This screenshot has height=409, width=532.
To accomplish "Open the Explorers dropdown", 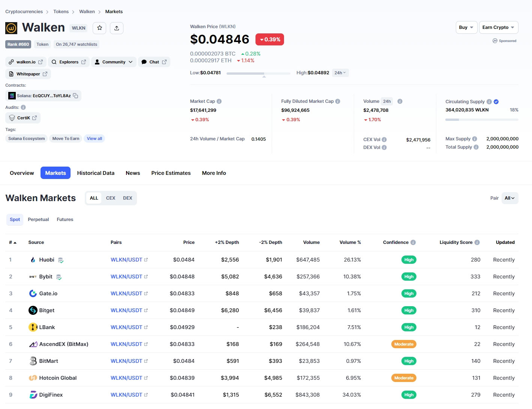I will (69, 62).
